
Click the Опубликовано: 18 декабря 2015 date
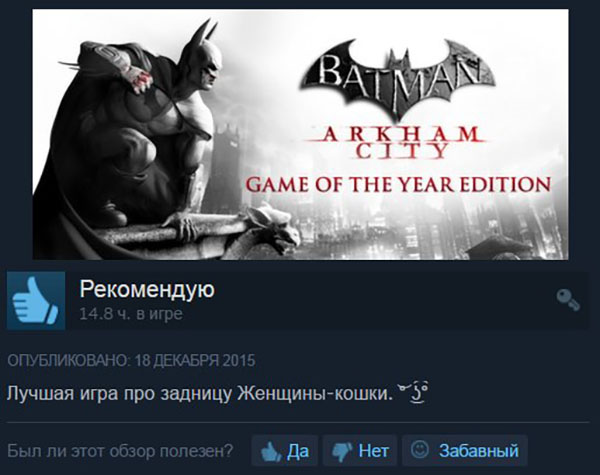[x=131, y=361]
